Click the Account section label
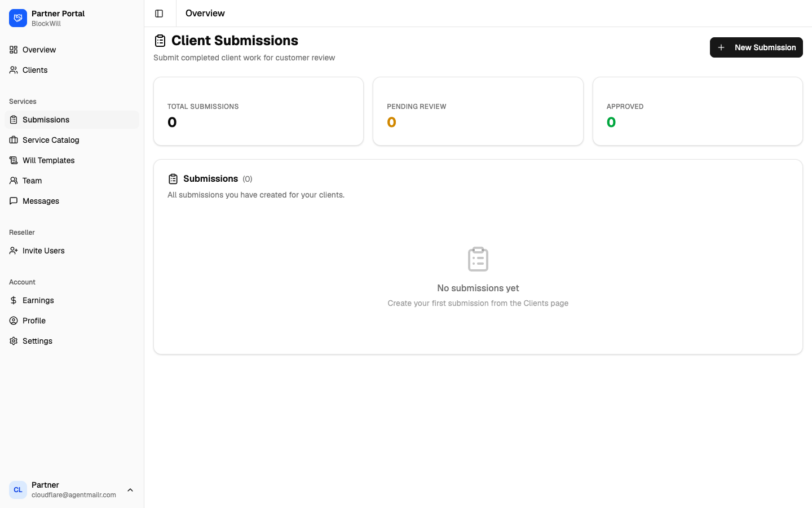The height and width of the screenshot is (508, 812). tap(22, 282)
